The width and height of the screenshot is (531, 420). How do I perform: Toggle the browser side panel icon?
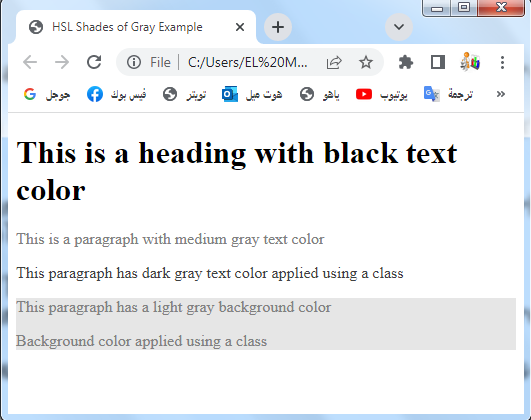pyautogui.click(x=438, y=62)
